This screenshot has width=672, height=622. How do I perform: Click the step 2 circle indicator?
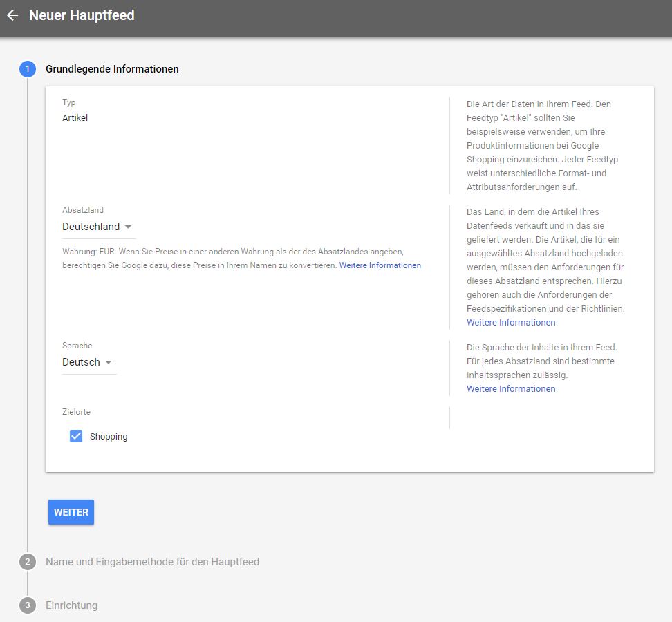click(x=28, y=562)
